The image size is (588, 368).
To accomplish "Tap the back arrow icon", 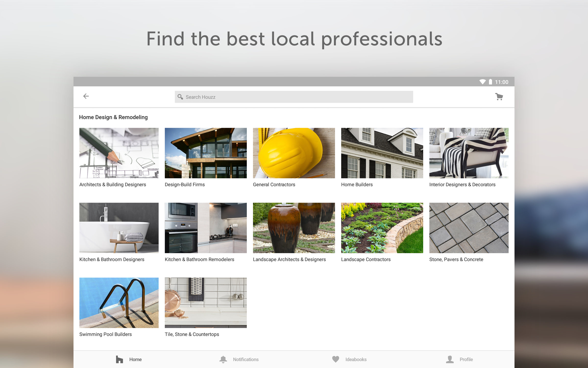I will (x=86, y=96).
